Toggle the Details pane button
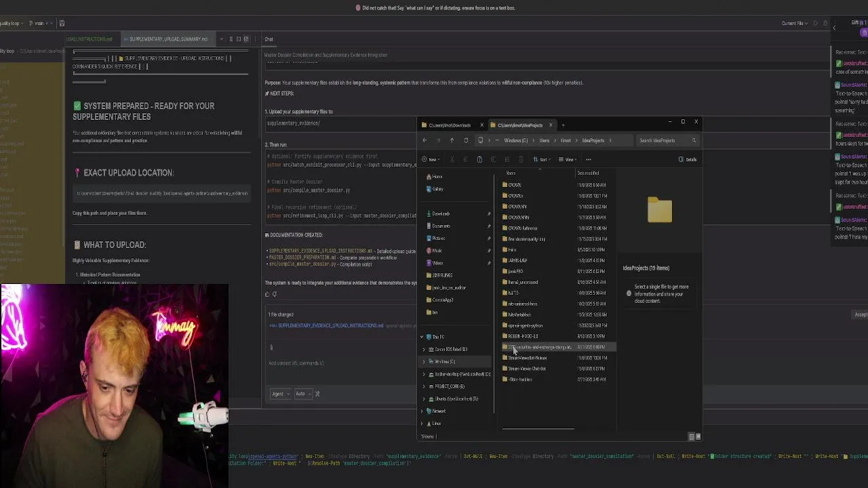This screenshot has width=868, height=488. [x=687, y=159]
